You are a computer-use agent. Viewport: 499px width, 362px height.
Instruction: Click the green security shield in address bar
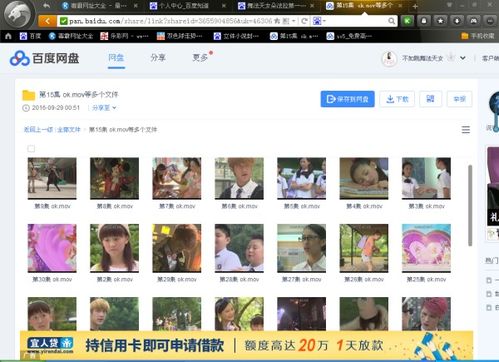(x=63, y=21)
